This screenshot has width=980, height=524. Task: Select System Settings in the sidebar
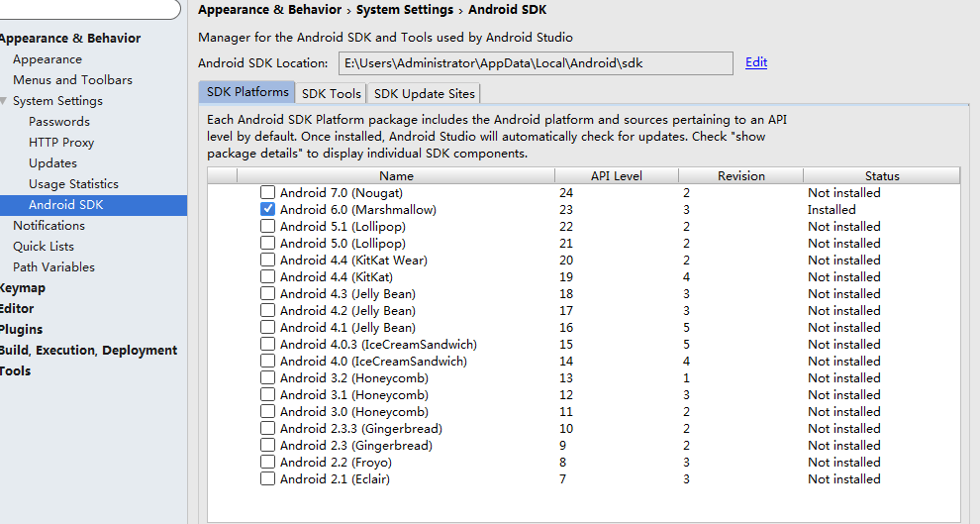coord(57,101)
